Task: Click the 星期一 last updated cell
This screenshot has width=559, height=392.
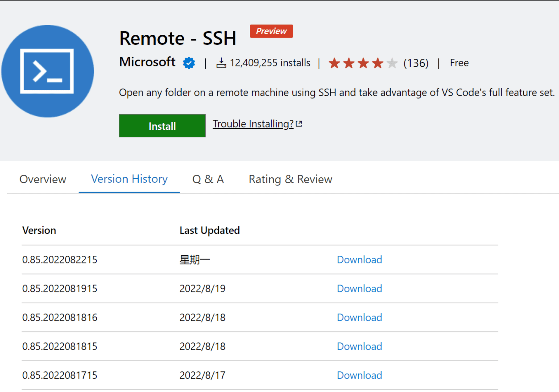Action: coord(195,260)
